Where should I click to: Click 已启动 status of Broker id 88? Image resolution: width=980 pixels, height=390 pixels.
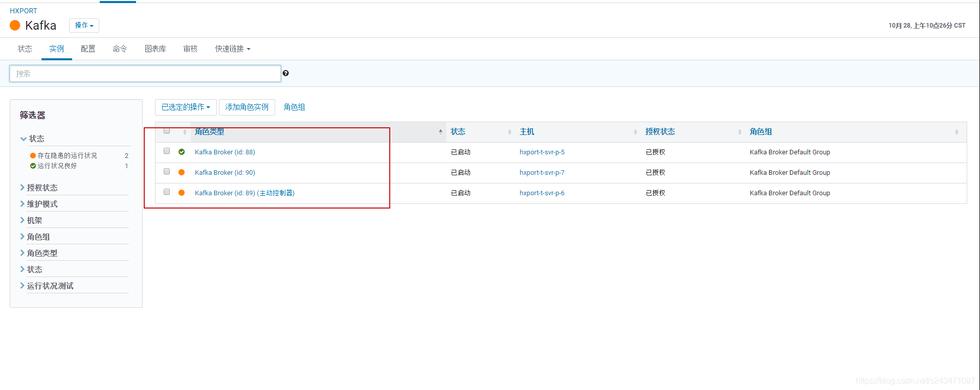[x=460, y=152]
